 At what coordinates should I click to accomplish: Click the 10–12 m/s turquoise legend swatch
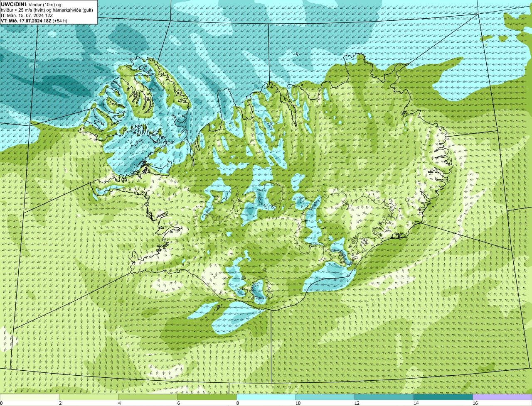(325, 397)
